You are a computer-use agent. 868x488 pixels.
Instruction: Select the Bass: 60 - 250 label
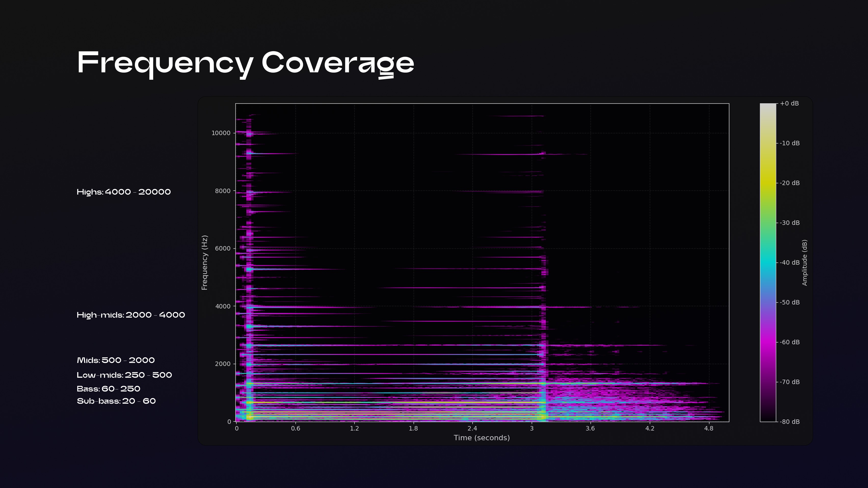coord(108,389)
